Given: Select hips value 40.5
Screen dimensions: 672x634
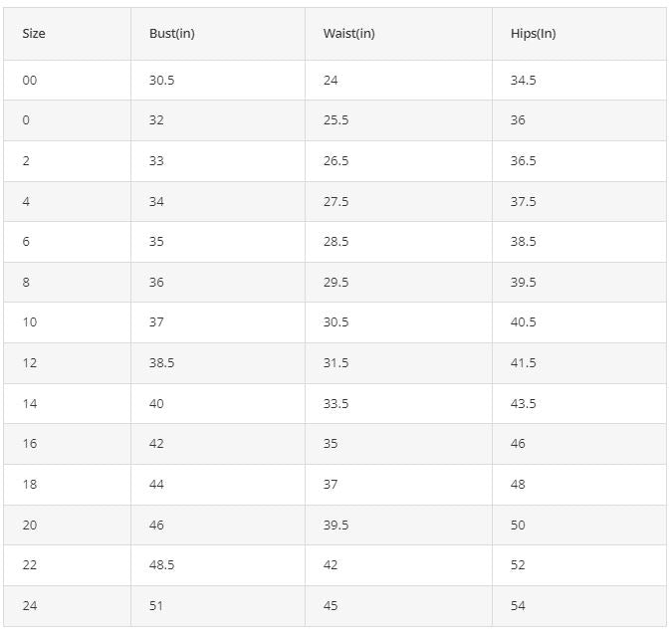Looking at the screenshot, I should click(x=523, y=322).
